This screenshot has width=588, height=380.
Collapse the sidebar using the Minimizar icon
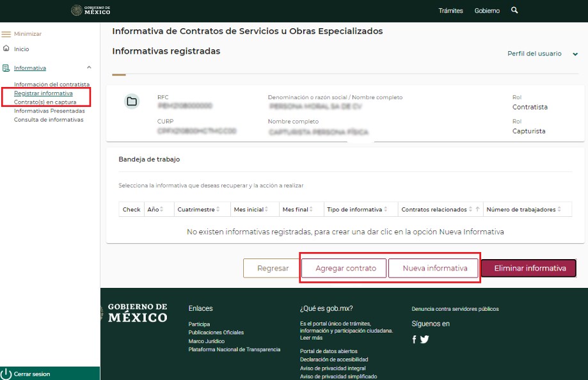coord(6,34)
